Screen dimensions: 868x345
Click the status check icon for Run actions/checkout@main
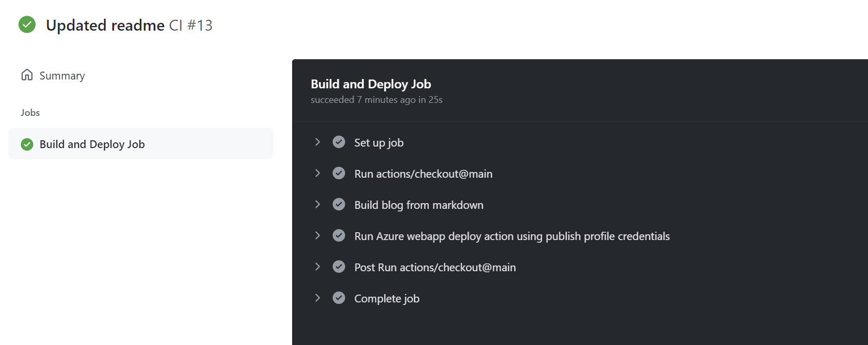pyautogui.click(x=339, y=173)
